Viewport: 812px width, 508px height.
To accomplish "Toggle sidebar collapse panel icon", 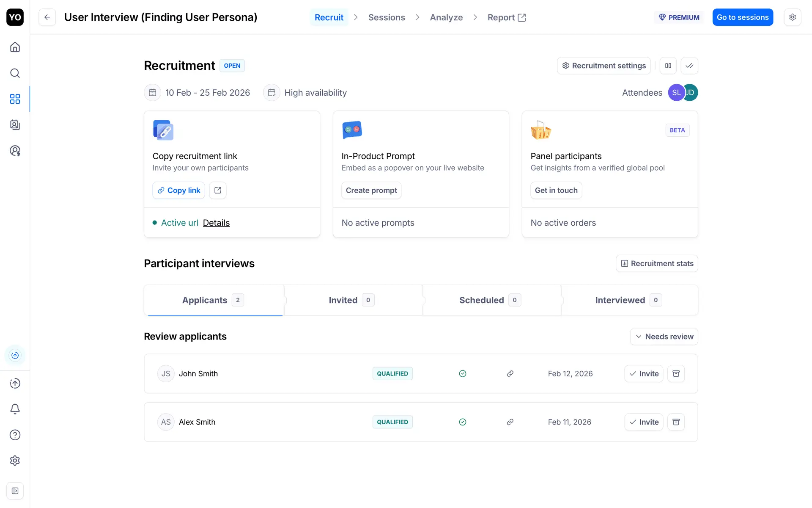I will click(x=15, y=491).
